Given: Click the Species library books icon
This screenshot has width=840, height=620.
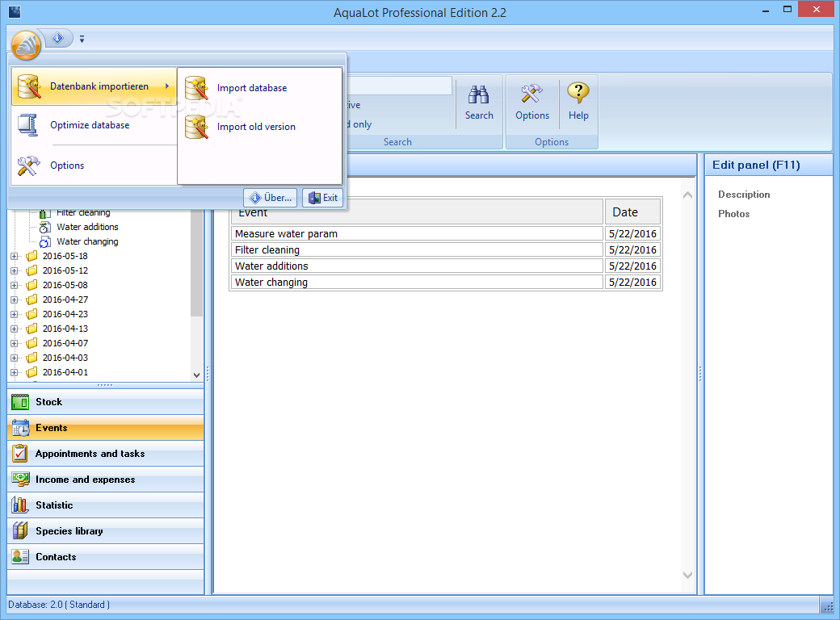Looking at the screenshot, I should coord(20,530).
